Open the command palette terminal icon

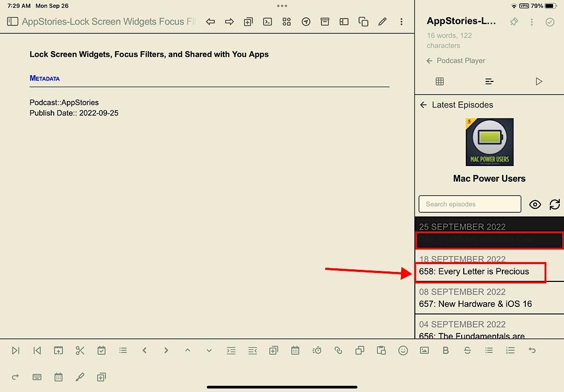pos(267,22)
